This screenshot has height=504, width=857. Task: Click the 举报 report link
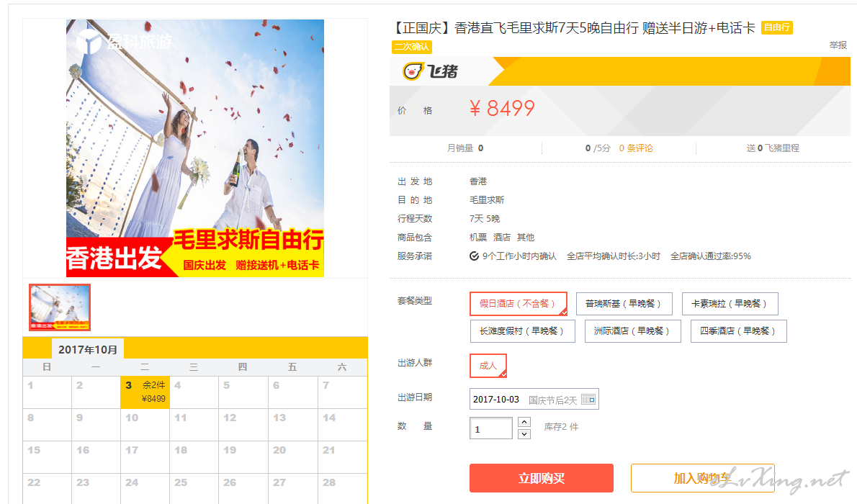click(x=838, y=45)
